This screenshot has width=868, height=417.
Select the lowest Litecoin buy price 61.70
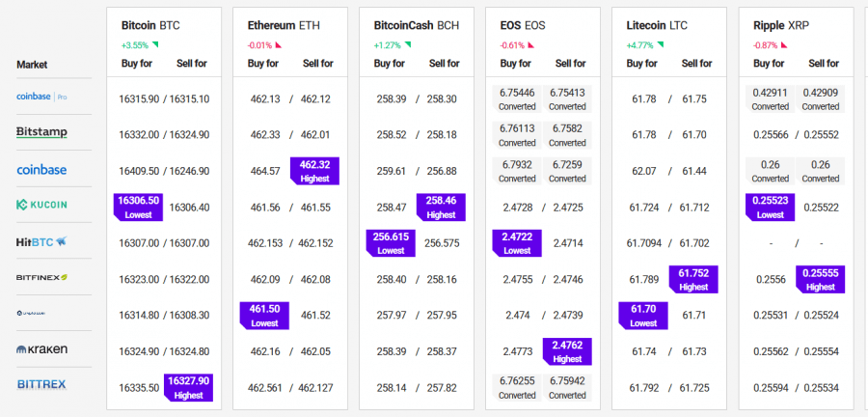click(643, 316)
